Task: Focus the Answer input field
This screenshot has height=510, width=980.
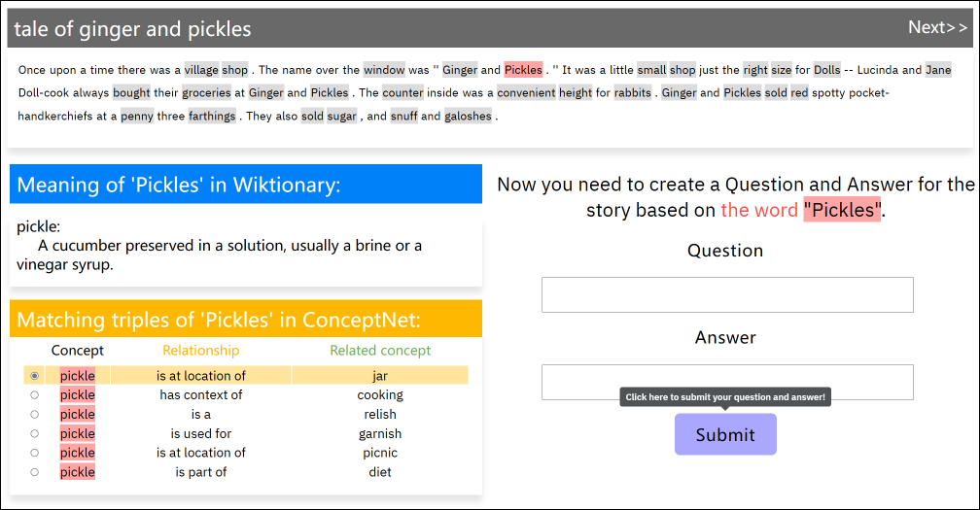Action: 727,382
